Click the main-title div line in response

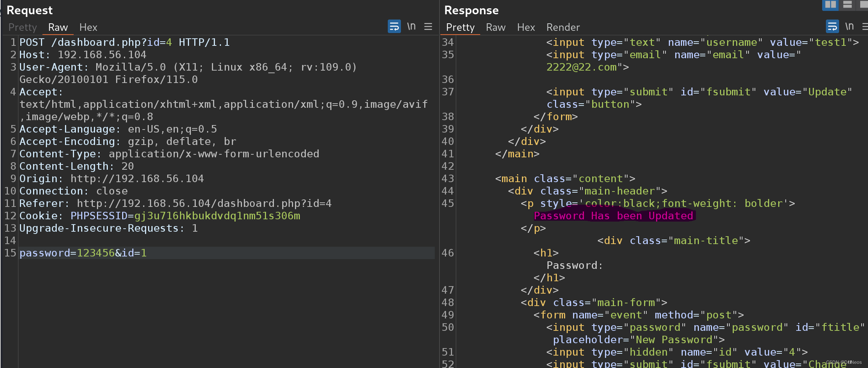click(674, 241)
